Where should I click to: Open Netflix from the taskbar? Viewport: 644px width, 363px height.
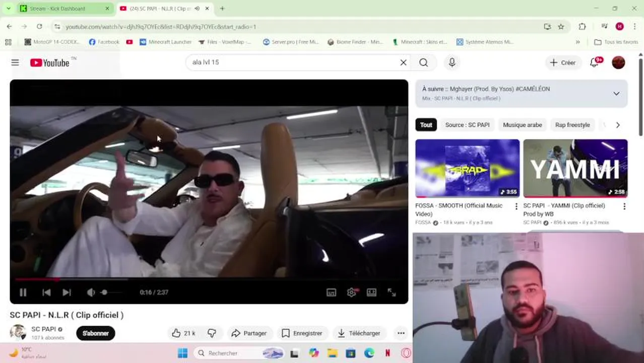pos(388,353)
